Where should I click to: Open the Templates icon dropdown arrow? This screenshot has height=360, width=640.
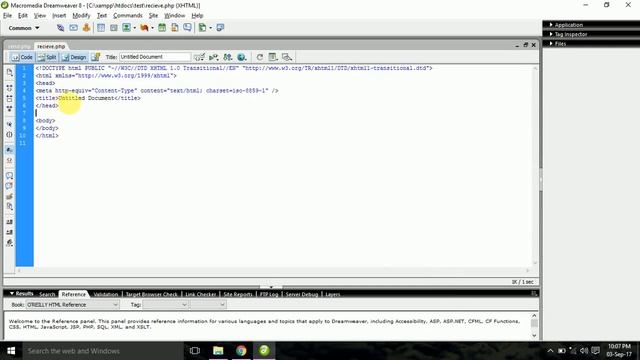211,28
